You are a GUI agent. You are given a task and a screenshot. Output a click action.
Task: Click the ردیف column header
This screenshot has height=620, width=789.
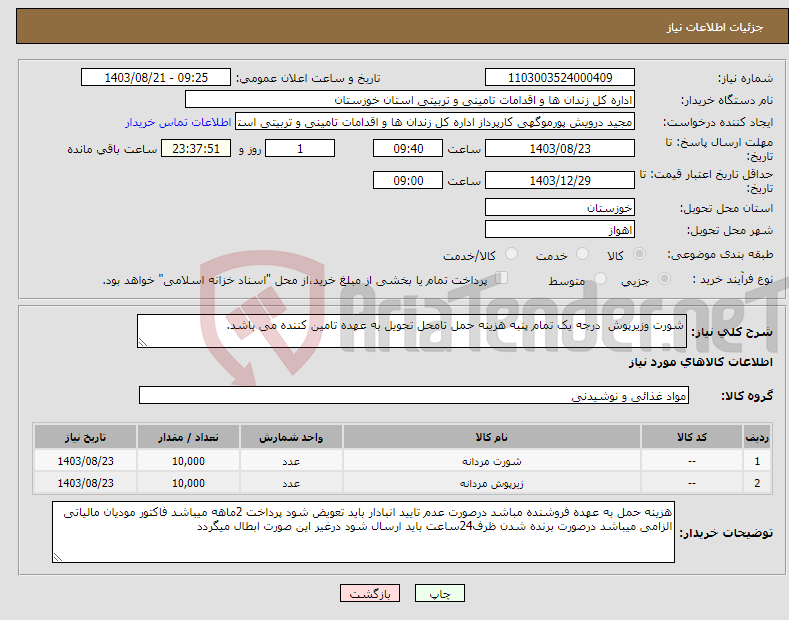pos(757,437)
